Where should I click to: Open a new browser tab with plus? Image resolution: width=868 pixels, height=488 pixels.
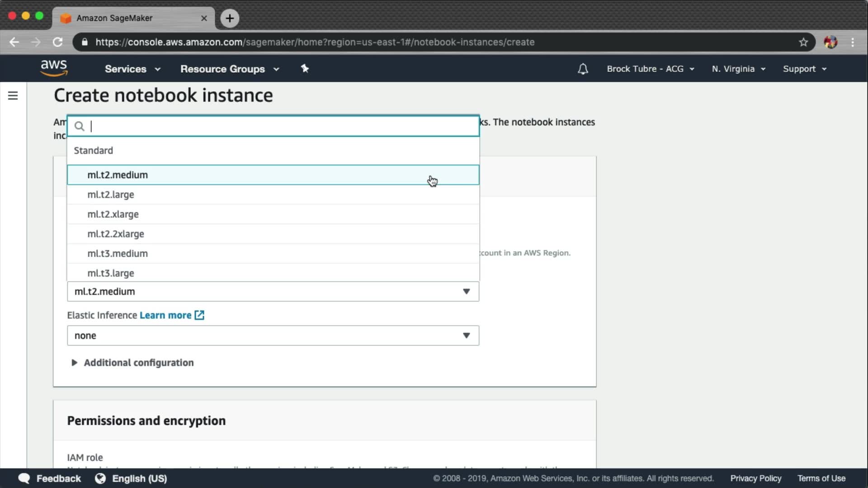pyautogui.click(x=230, y=18)
